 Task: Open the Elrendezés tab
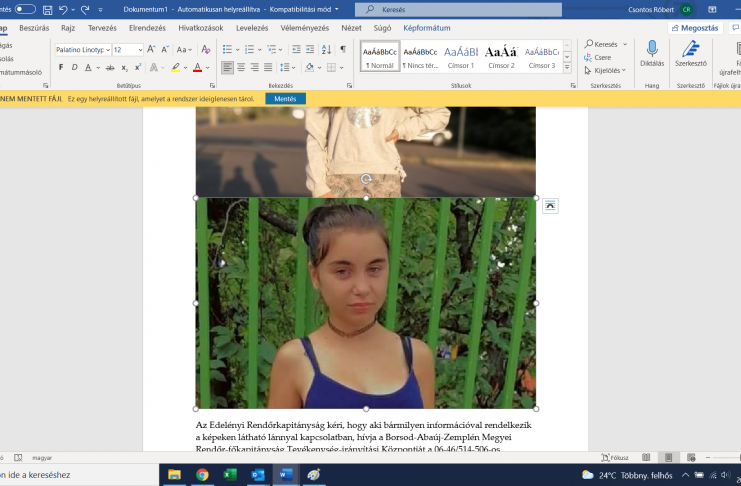147,28
